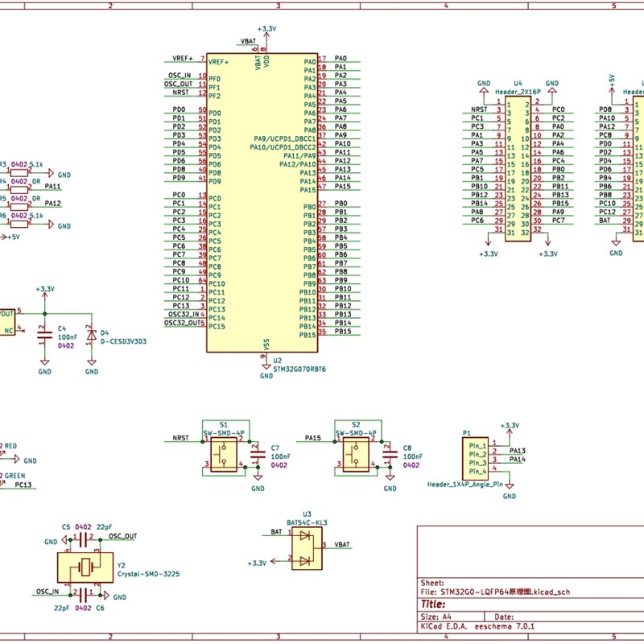Click the Header_2X16P label above U4
Image resolution: width=644 pixels, height=644 pixels.
(518, 92)
